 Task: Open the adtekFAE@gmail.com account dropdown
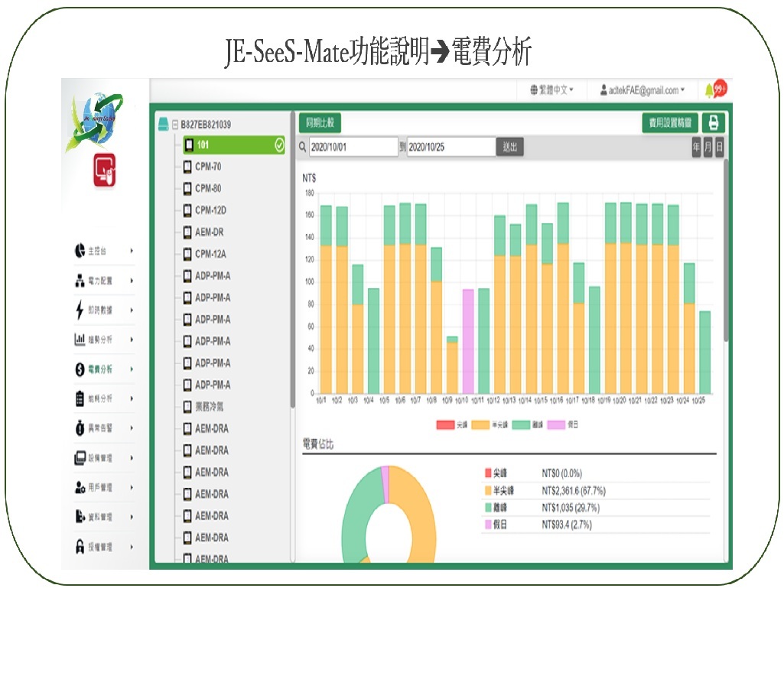642,90
